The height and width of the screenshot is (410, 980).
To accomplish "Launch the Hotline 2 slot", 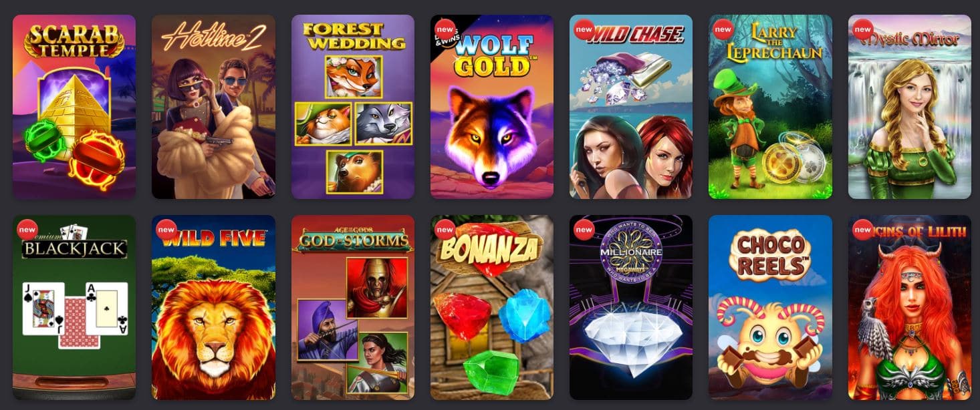I will 213,107.
